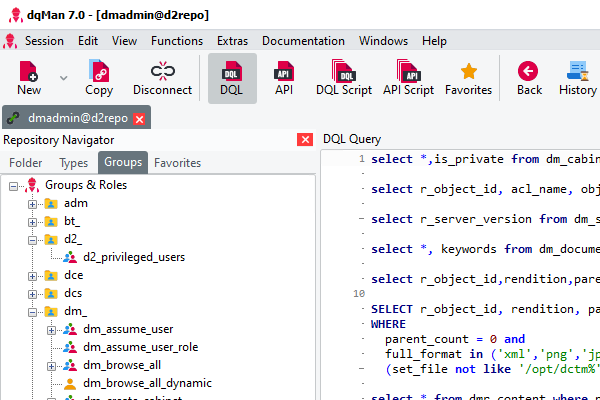Select the DQL toolbar button
This screenshot has width=600, height=400.
point(232,78)
